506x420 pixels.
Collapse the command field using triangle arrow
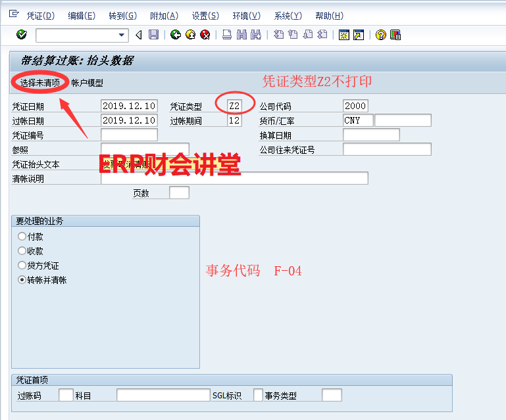138,35
